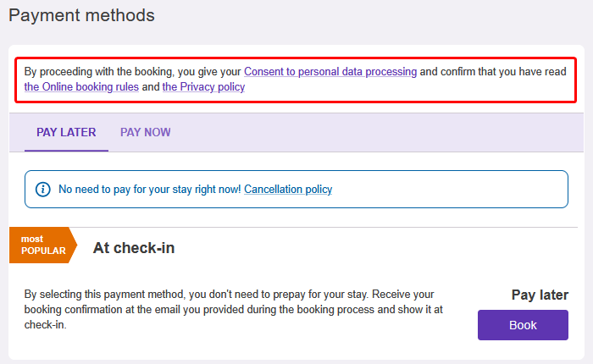Viewport: 593px width, 364px height.
Task: Click the Payment methods page title
Action: click(81, 15)
